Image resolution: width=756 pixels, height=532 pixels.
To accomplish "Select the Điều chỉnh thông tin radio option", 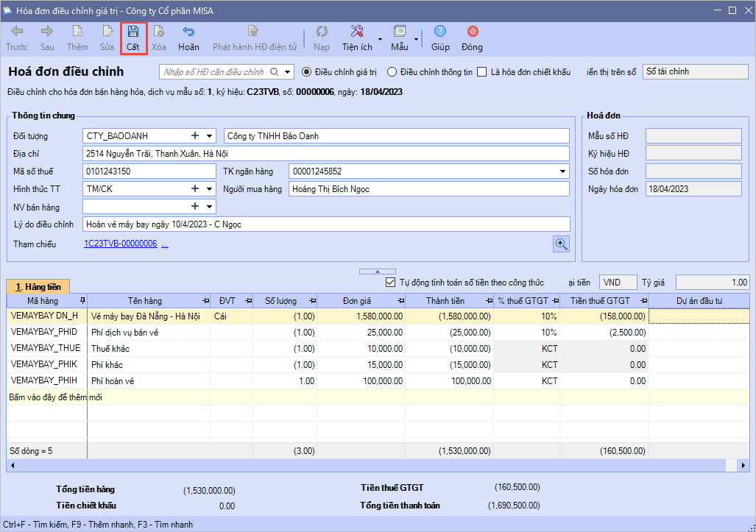I will pos(392,72).
